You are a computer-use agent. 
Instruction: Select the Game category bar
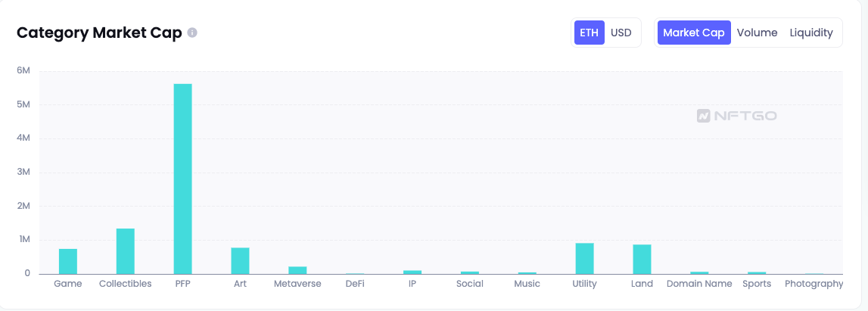tap(68, 261)
